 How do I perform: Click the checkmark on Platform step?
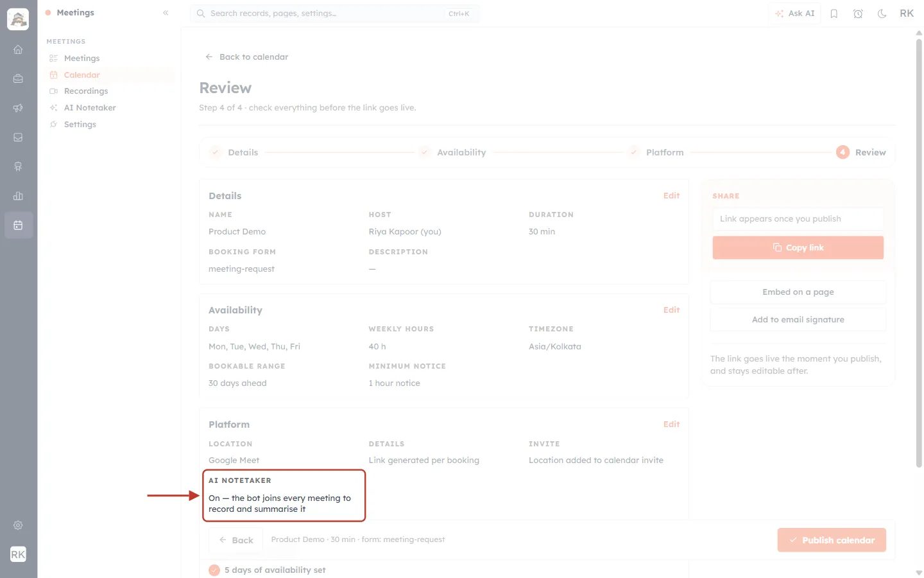click(x=633, y=152)
